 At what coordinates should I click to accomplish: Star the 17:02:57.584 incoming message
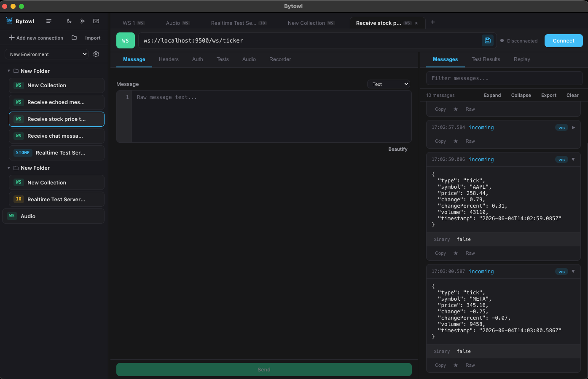point(456,141)
